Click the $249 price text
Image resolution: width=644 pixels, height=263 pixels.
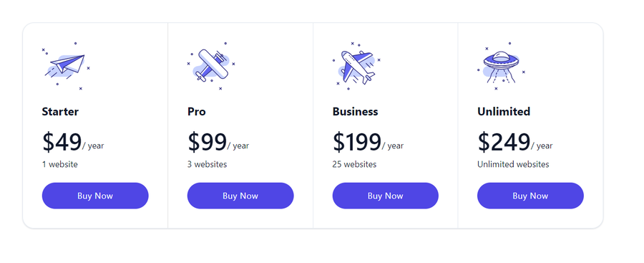pyautogui.click(x=504, y=142)
